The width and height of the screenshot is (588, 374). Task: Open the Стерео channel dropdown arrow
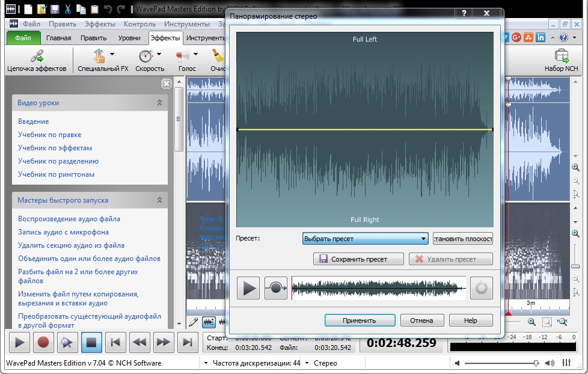tap(307, 363)
